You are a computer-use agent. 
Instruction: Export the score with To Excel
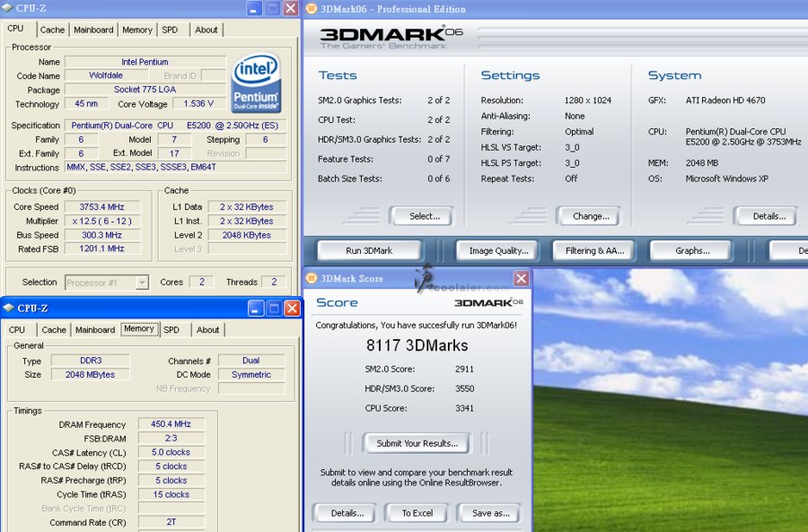[417, 513]
